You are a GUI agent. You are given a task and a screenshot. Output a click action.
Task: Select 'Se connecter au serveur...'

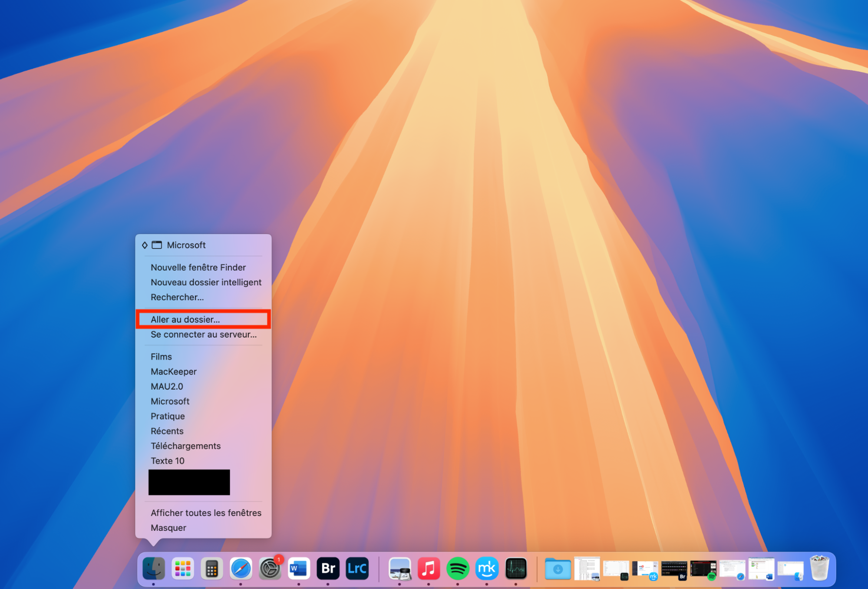[x=203, y=334]
